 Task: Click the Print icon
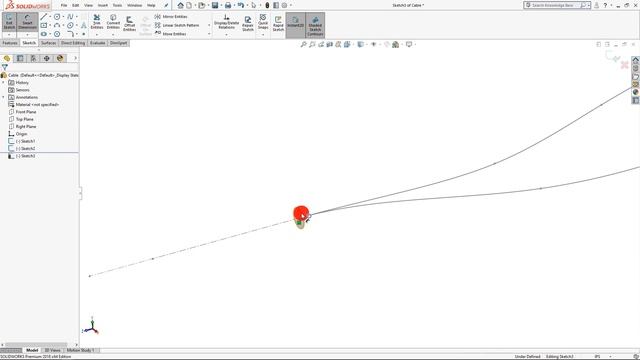pyautogui.click(x=228, y=5)
